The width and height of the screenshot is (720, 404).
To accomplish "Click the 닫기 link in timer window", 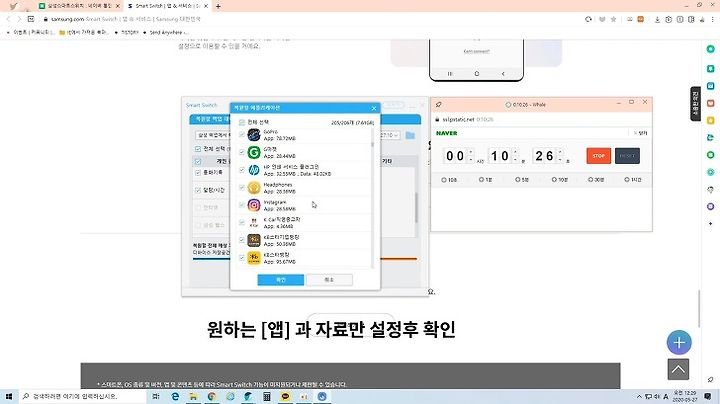I will [640, 133].
